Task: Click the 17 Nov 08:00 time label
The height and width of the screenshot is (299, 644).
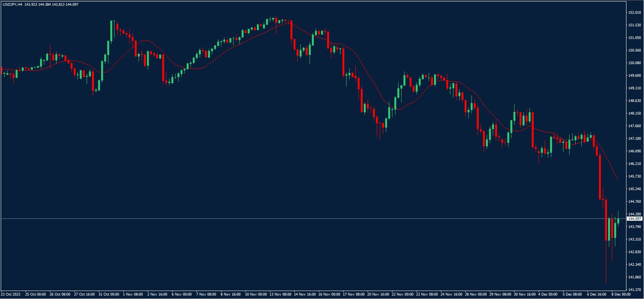Action: click(353, 294)
